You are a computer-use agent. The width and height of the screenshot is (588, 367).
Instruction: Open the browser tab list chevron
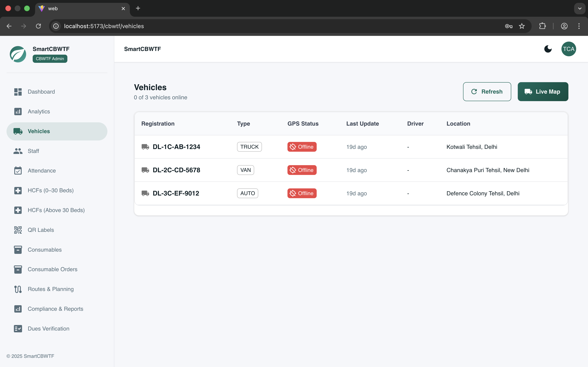580,9
